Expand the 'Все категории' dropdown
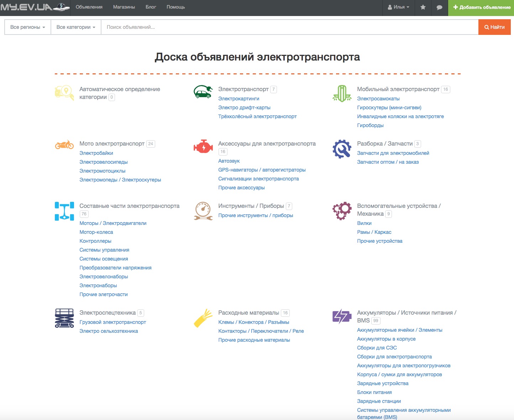514x420 pixels. click(x=76, y=27)
